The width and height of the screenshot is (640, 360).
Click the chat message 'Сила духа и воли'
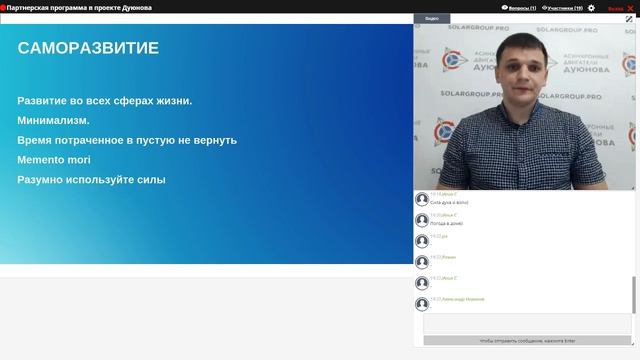point(449,202)
